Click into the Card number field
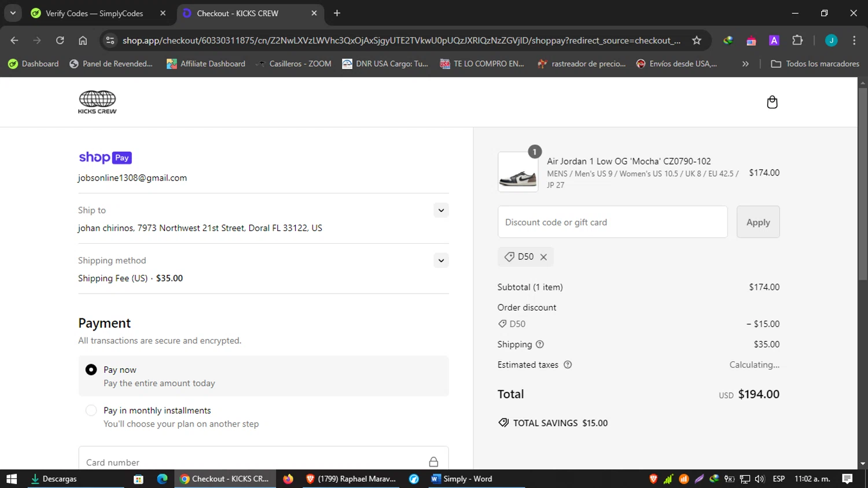868x488 pixels. 263,461
